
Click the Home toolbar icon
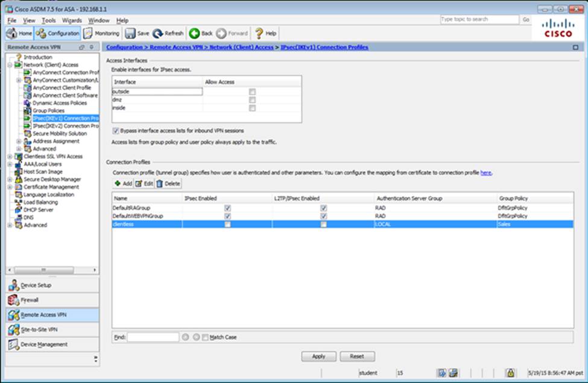tap(19, 34)
